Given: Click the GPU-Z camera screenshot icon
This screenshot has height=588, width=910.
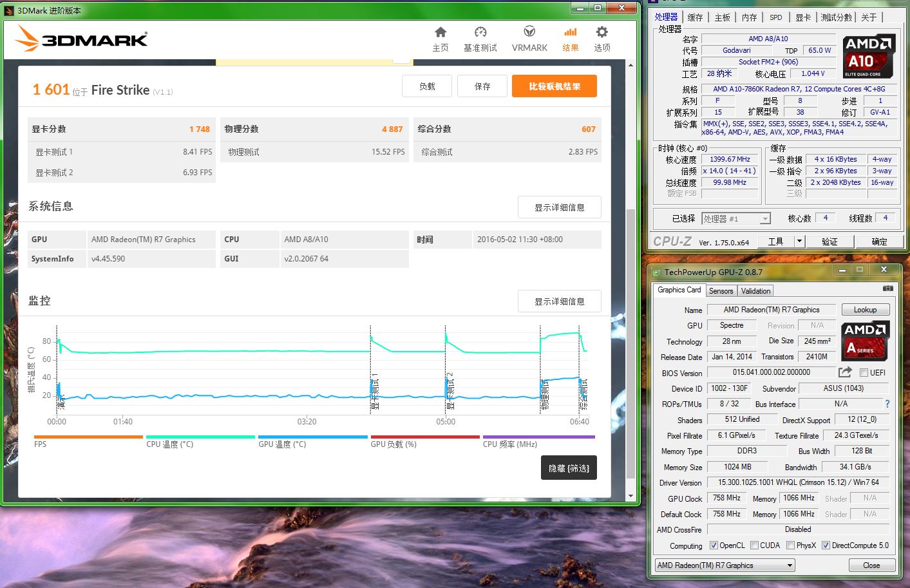Looking at the screenshot, I should click(889, 290).
